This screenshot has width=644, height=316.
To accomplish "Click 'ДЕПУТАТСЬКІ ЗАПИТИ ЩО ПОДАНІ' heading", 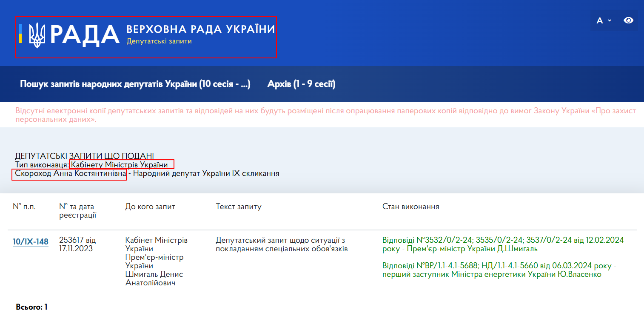I will pos(85,155).
